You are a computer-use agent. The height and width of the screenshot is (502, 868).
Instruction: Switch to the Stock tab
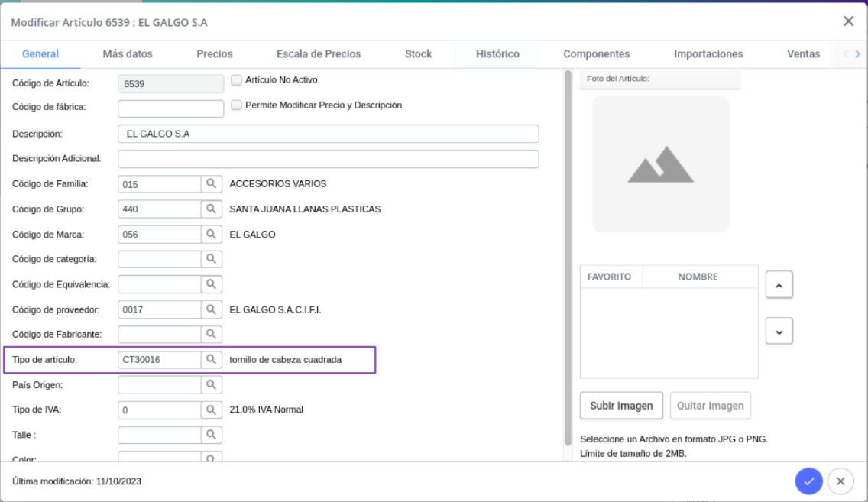tap(418, 53)
